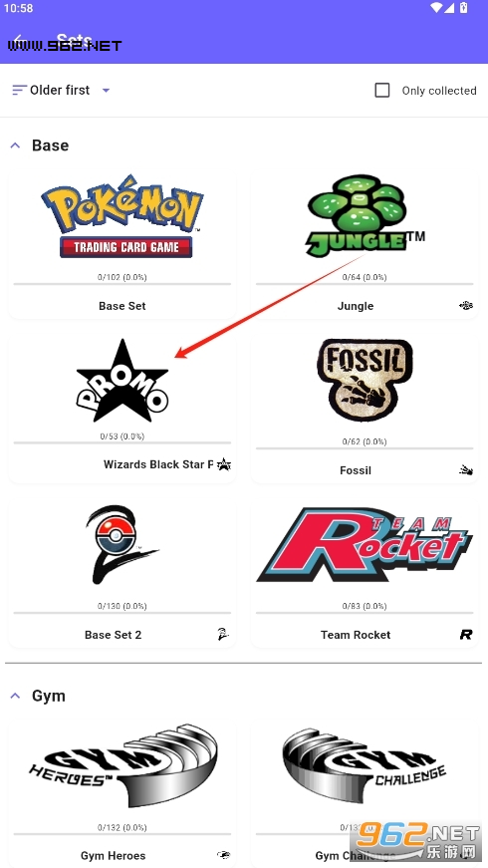Image resolution: width=488 pixels, height=868 pixels.
Task: Click the Base Set 2 set symbol
Action: 223,635
